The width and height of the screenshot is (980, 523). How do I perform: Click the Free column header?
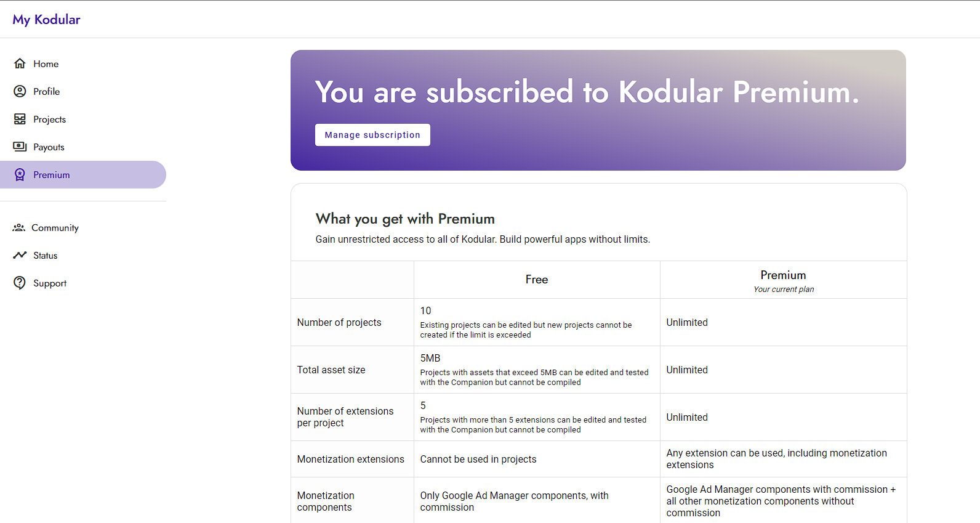(x=537, y=280)
